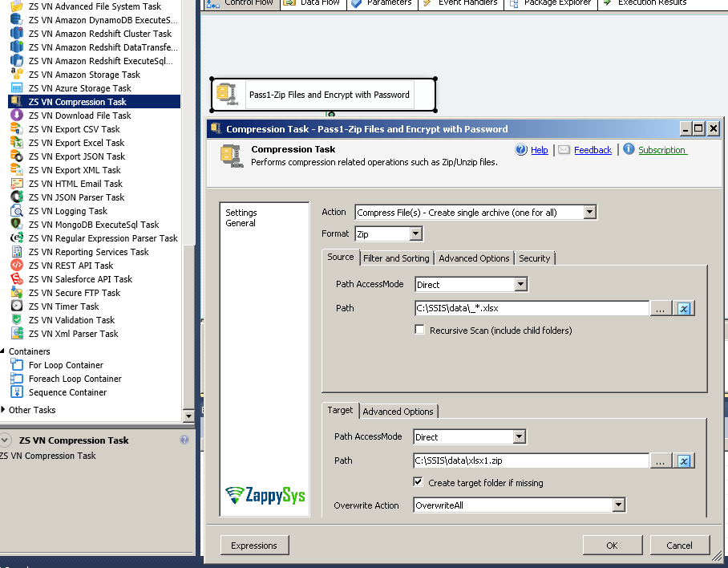Screen dimensions: 728x568
Task: Open the Security tab in the dialog
Action: click(x=535, y=258)
